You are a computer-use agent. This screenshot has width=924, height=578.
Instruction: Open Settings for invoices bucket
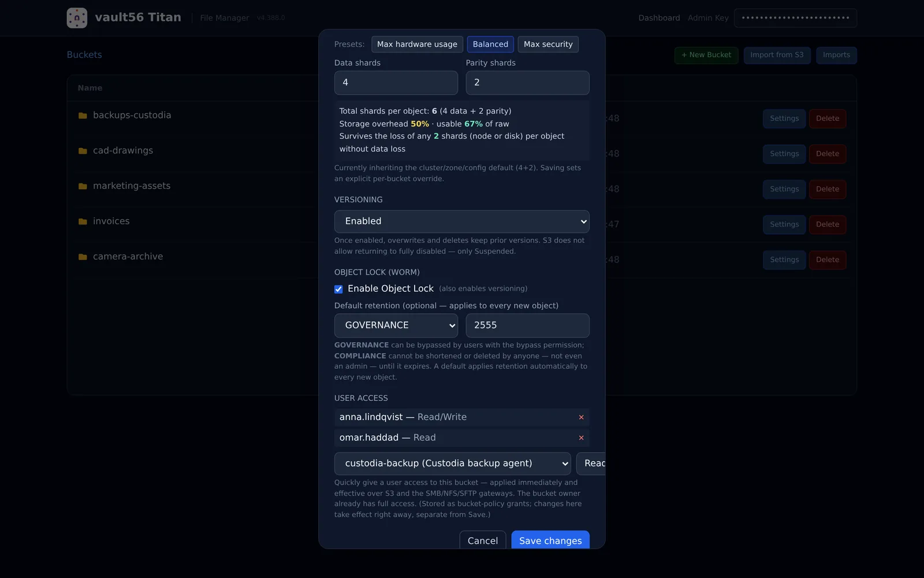pos(784,224)
